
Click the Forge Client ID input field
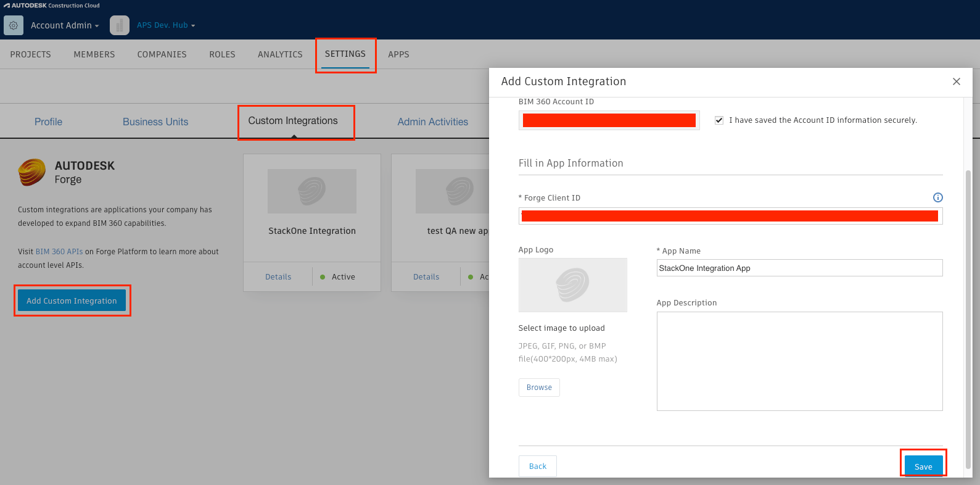click(731, 216)
